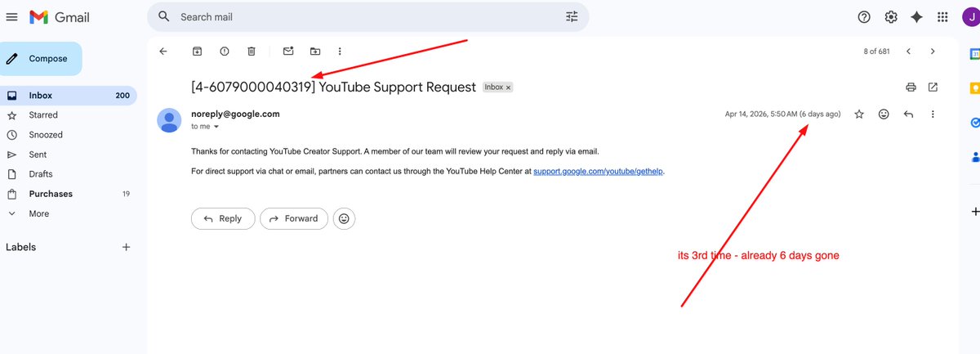Star this message
The image size is (980, 354).
(859, 114)
